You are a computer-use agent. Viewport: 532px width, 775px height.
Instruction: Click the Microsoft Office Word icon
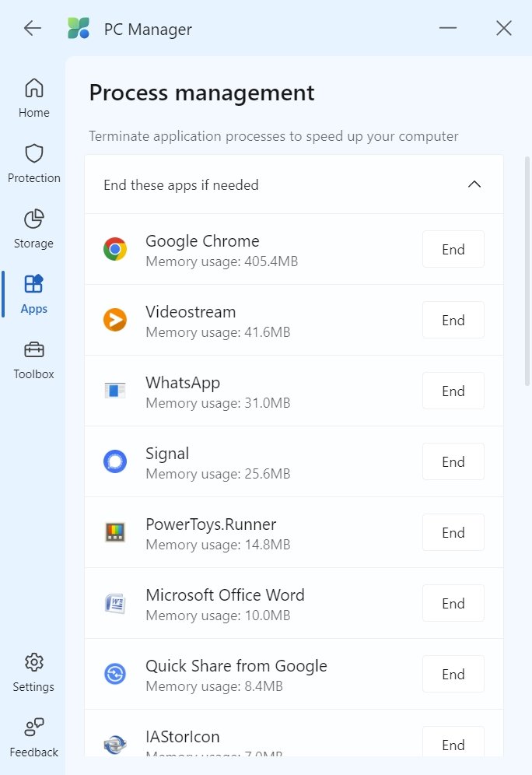tap(115, 604)
